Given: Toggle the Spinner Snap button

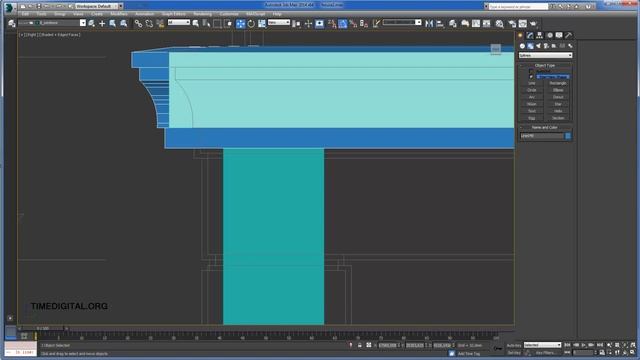Looking at the screenshot, I should click(364, 24).
